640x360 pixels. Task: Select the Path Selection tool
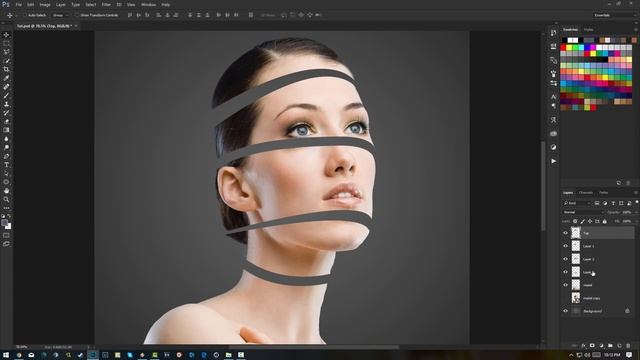click(x=6, y=173)
